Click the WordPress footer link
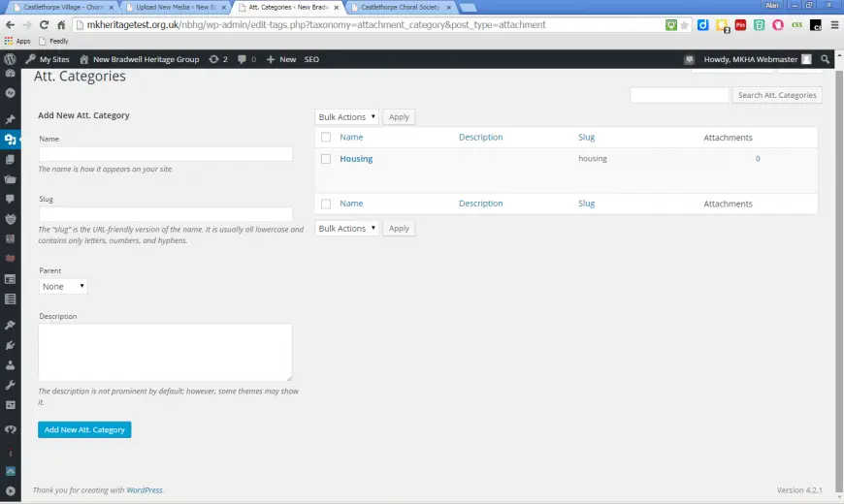 coord(145,490)
